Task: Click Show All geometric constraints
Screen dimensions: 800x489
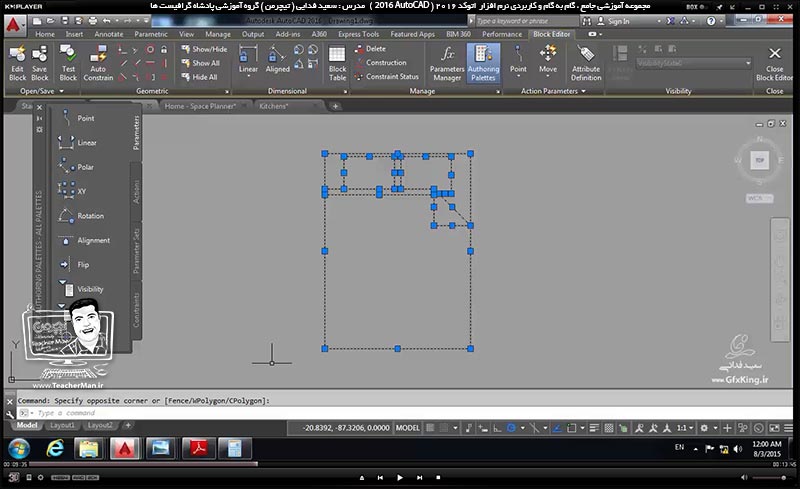Action: click(x=201, y=63)
